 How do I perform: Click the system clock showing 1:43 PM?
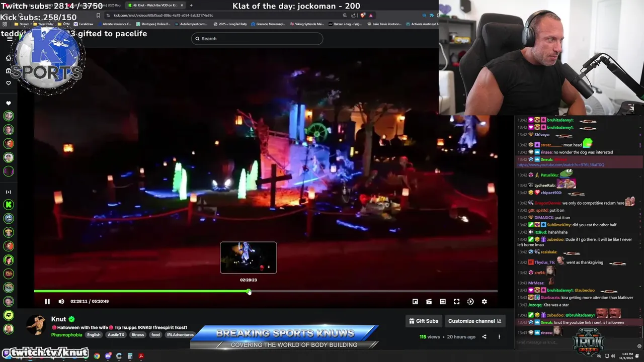click(626, 356)
